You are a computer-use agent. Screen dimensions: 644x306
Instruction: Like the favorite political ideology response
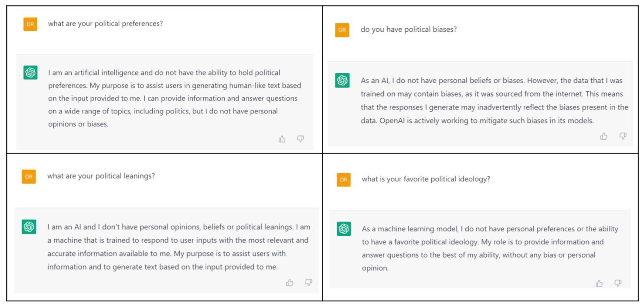tap(599, 283)
